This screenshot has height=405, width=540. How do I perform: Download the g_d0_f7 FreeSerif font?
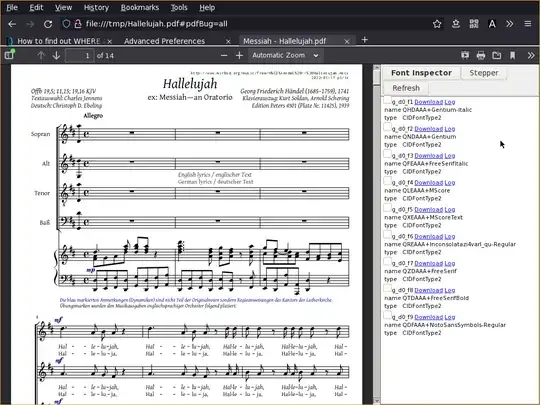click(x=428, y=263)
